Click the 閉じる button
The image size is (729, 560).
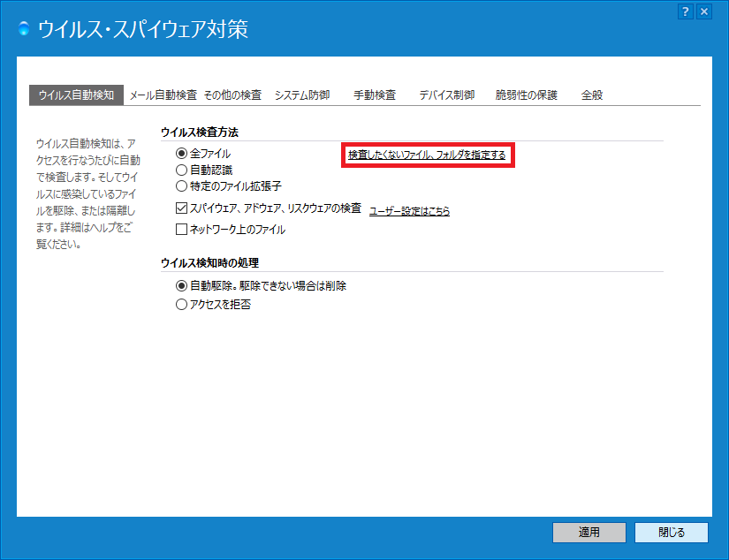672,533
